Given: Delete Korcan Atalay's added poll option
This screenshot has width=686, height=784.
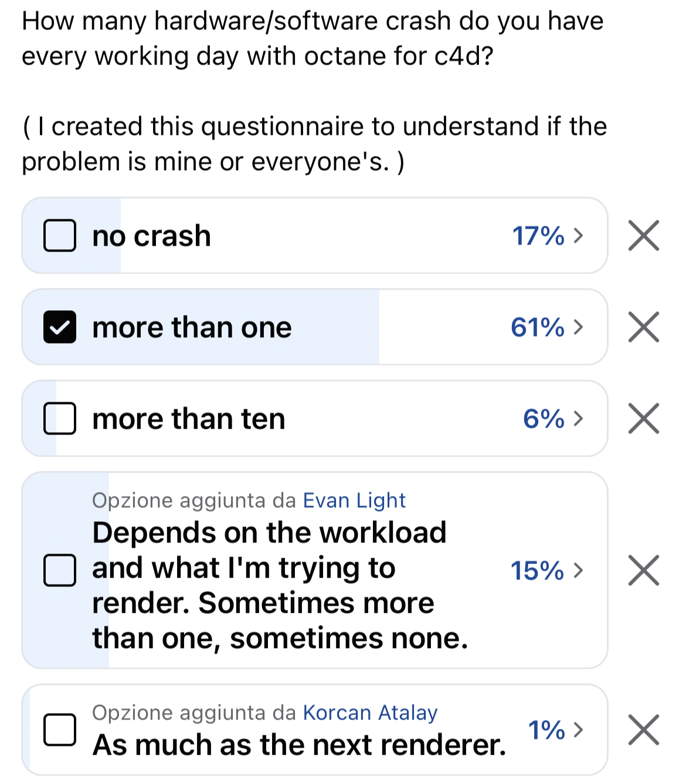Looking at the screenshot, I should coord(643,729).
